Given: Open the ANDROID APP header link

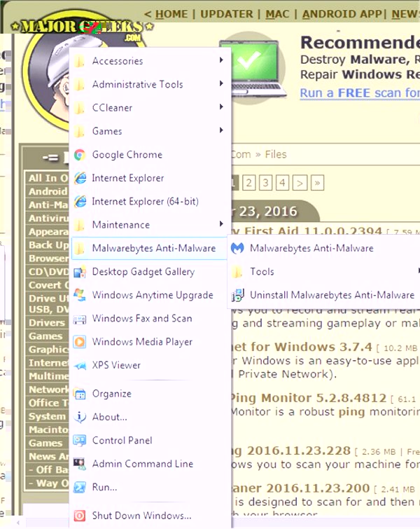Looking at the screenshot, I should [x=342, y=14].
